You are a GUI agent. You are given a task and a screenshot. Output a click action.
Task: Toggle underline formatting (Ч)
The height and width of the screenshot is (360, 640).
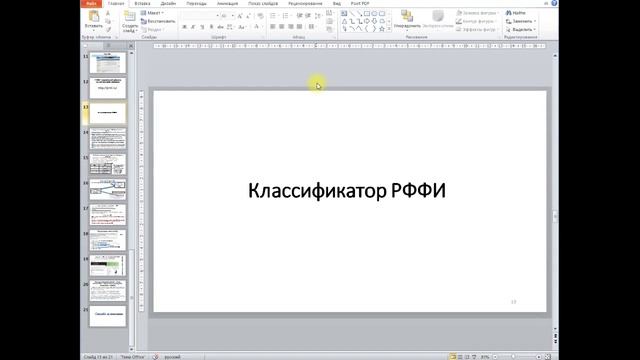coord(202,27)
